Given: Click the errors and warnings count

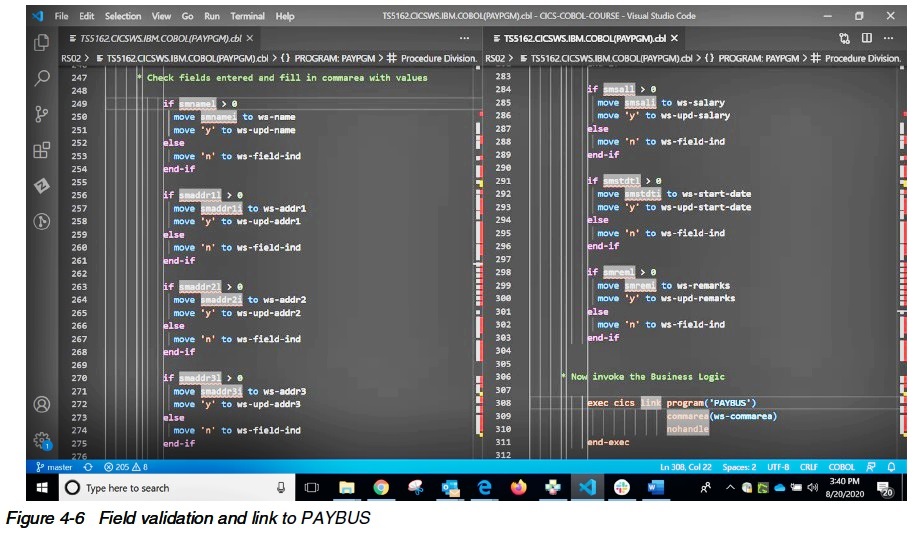Looking at the screenshot, I should (130, 467).
